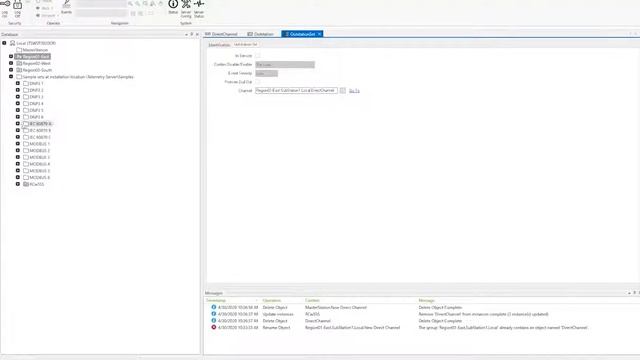Select the MasterStation tree item
640x360 pixels.
pyautogui.click(x=35, y=50)
